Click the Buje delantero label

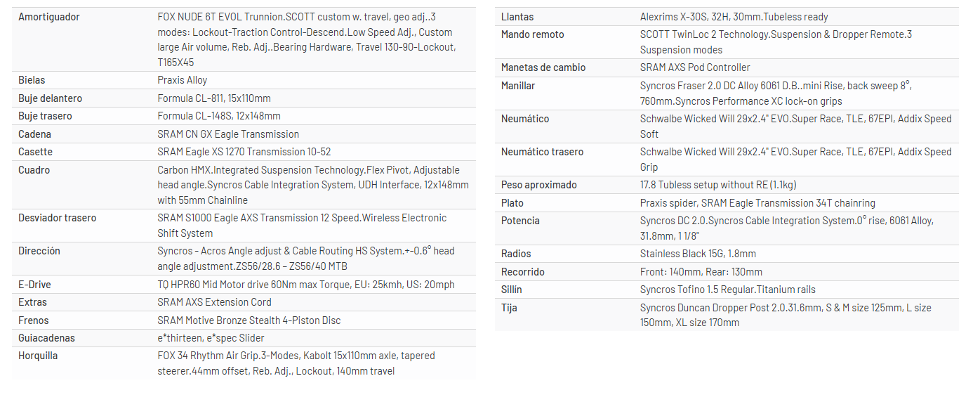click(50, 98)
